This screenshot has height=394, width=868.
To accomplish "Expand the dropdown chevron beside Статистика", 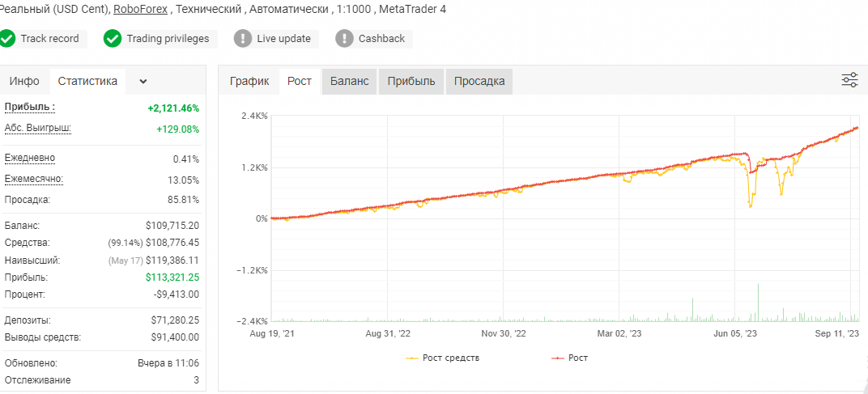I will coord(143,82).
